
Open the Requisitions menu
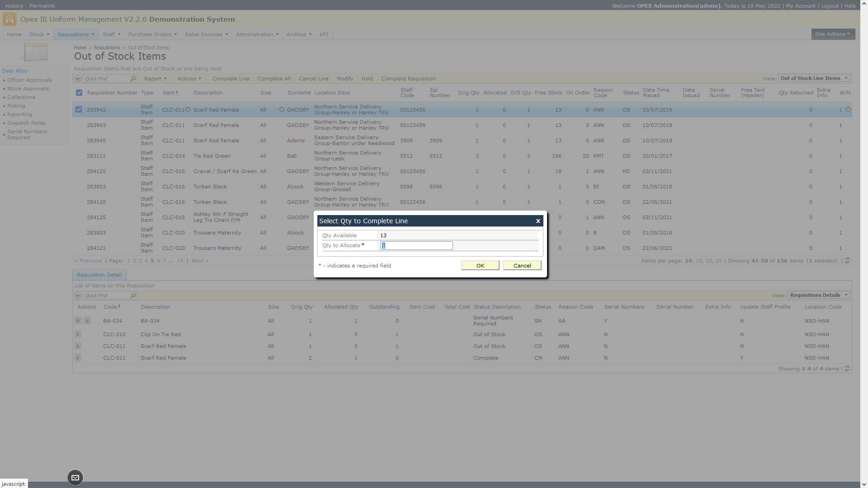point(75,34)
